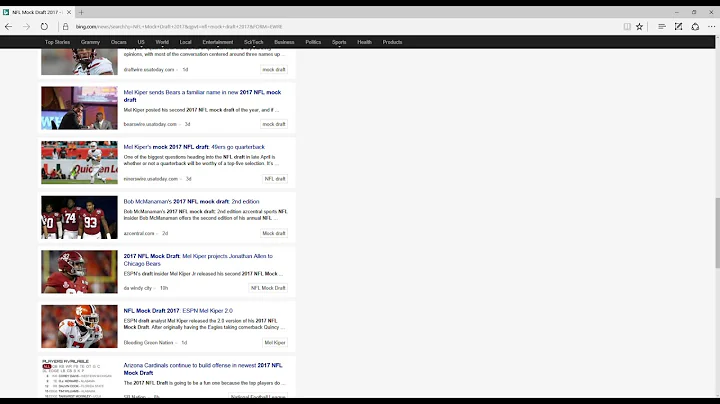Click the 'NFL draft' tag for ninerswire article
Image resolution: width=720 pixels, height=404 pixels.
click(275, 179)
